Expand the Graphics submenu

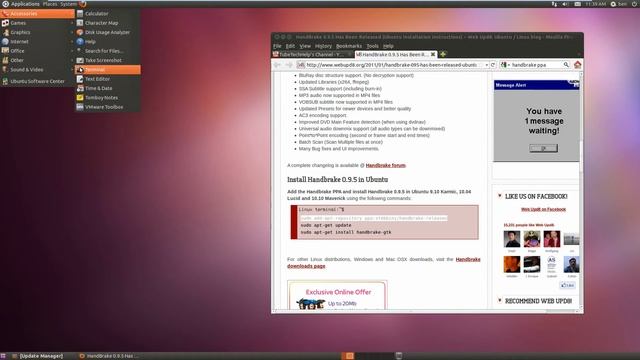(x=37, y=32)
